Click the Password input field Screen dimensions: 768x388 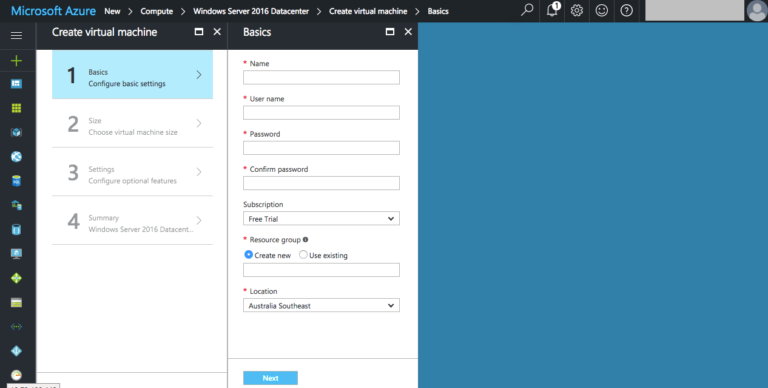click(321, 148)
